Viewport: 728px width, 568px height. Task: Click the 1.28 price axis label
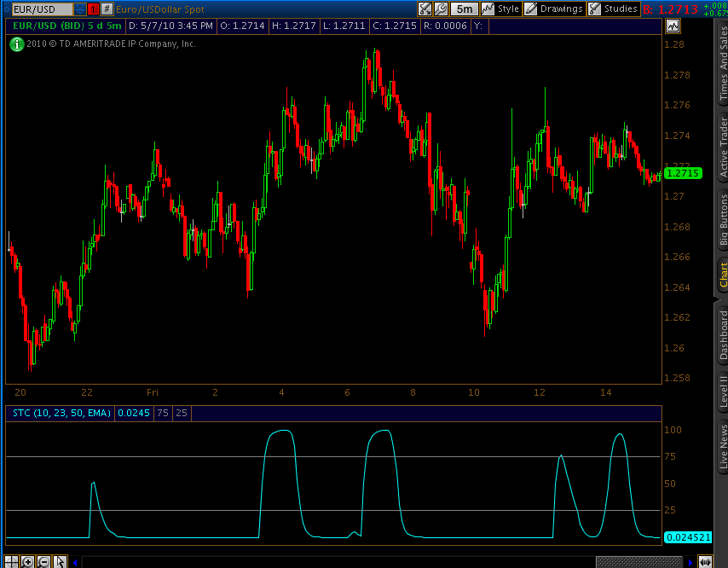674,44
